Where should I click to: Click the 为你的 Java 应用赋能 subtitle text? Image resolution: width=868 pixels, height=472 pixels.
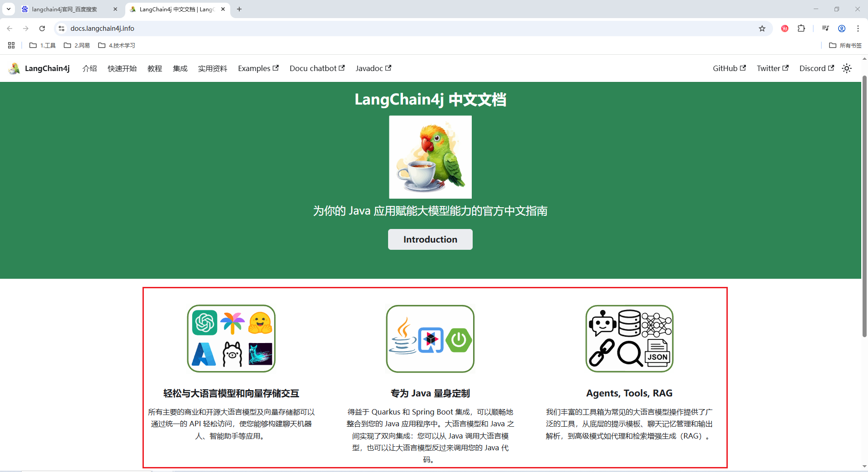point(430,211)
